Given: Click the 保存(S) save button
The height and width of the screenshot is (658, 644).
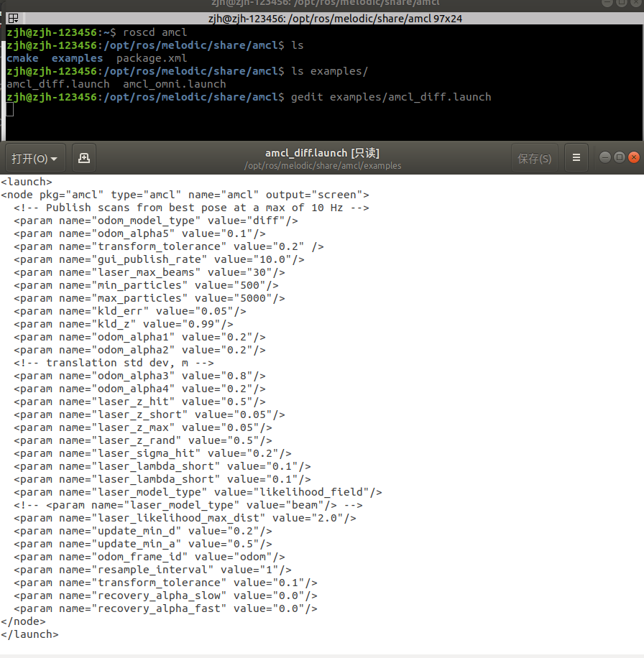Looking at the screenshot, I should (535, 158).
